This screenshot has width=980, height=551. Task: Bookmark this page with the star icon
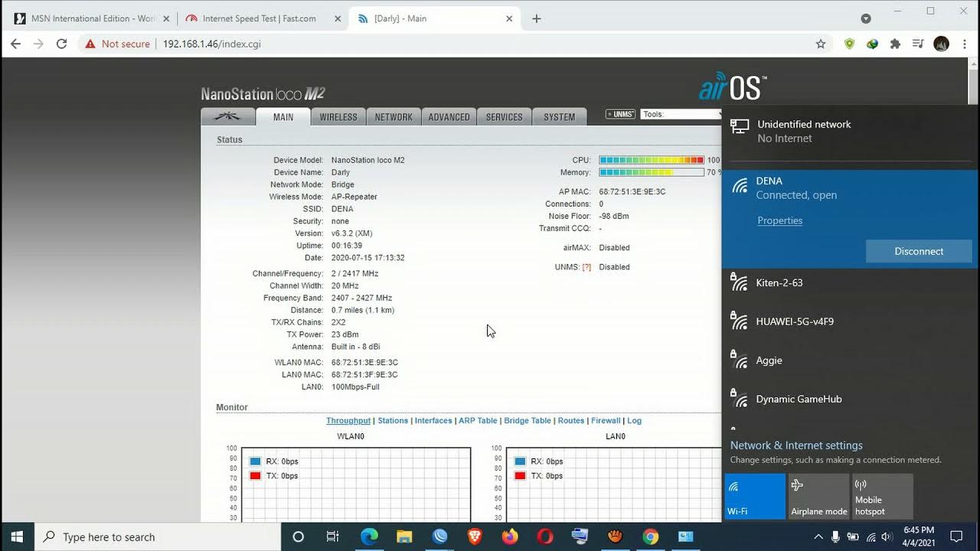[821, 44]
